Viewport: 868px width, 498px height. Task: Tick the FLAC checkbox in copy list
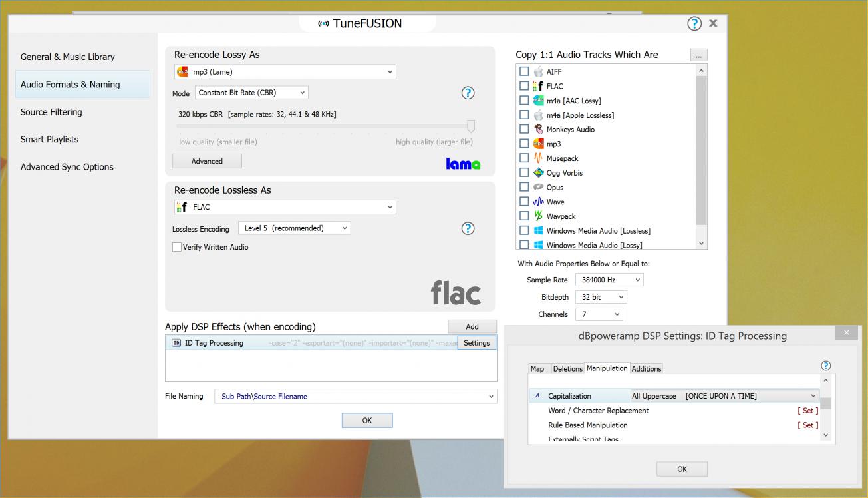click(524, 86)
